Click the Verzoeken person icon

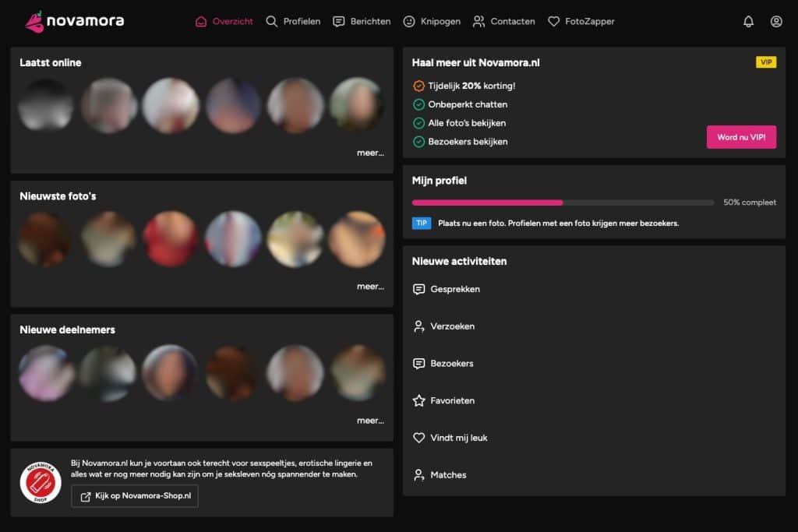[x=418, y=326]
